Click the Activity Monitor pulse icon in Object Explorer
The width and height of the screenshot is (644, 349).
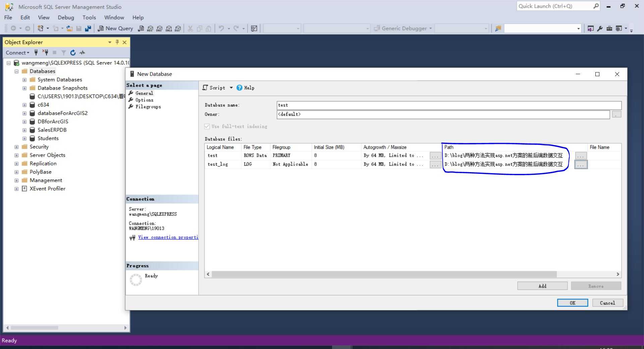(82, 52)
